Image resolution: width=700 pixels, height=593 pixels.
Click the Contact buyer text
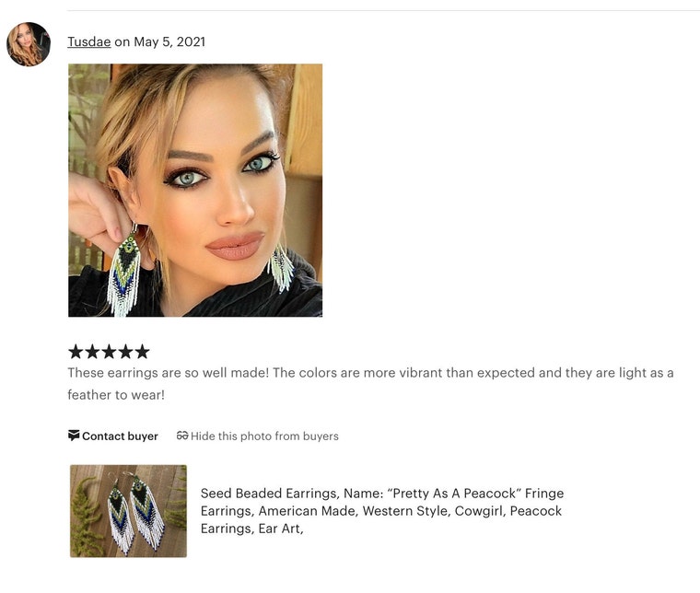[120, 436]
